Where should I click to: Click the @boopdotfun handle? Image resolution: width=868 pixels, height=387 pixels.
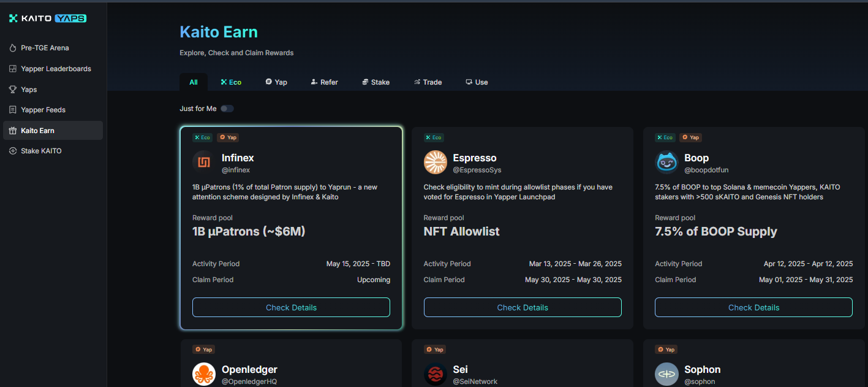(706, 170)
